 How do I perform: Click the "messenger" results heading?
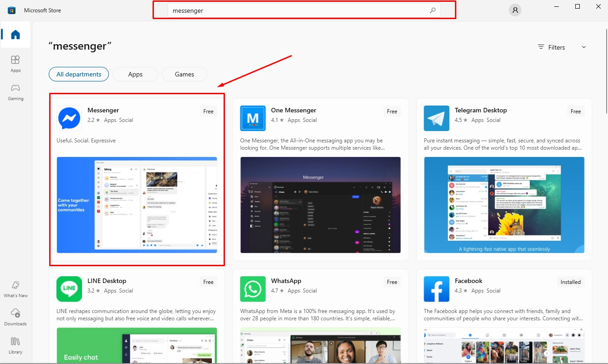pyautogui.click(x=80, y=46)
